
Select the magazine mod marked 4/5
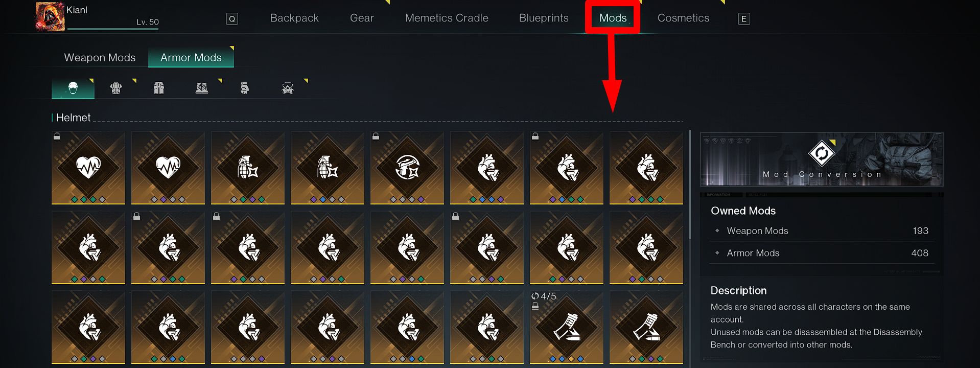coord(567,327)
